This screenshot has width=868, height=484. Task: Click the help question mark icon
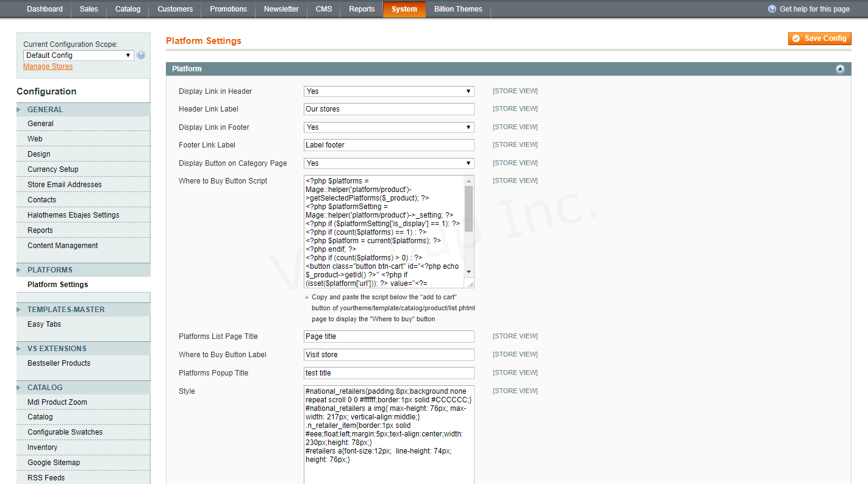click(x=772, y=9)
